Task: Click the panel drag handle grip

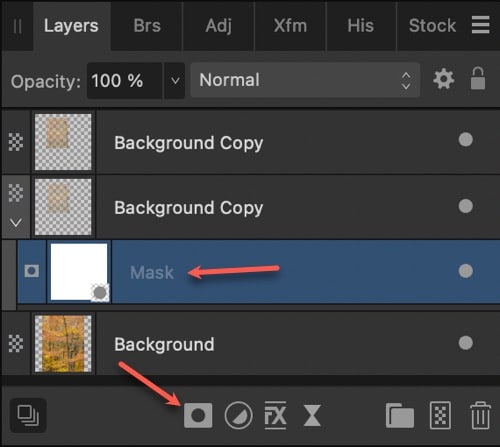Action: point(17,26)
